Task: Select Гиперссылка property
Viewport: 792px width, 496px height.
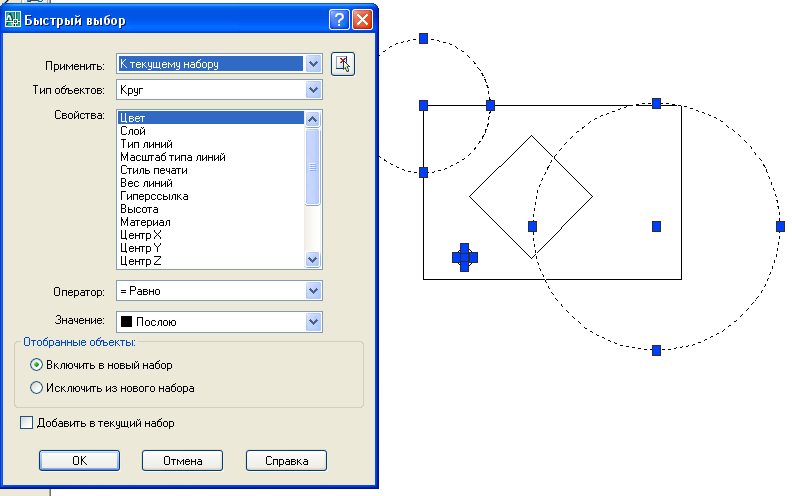Action: coord(211,196)
